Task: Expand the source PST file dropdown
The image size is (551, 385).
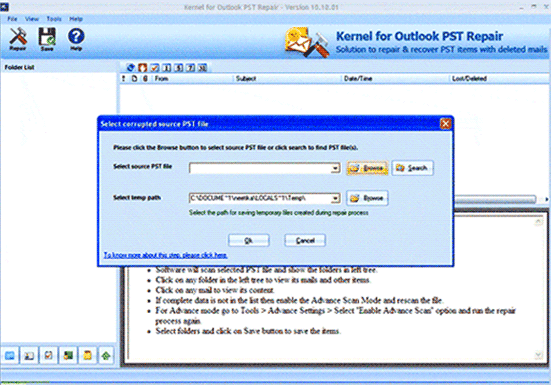Action: coord(336,168)
